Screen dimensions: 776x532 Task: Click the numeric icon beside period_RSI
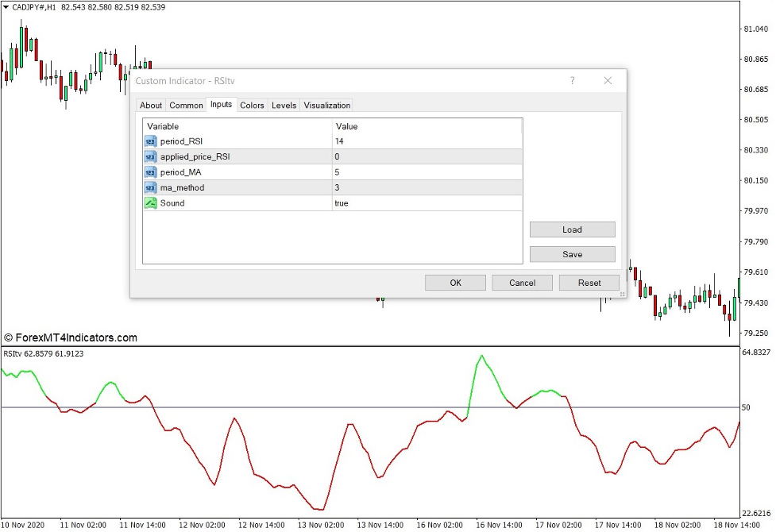(150, 141)
